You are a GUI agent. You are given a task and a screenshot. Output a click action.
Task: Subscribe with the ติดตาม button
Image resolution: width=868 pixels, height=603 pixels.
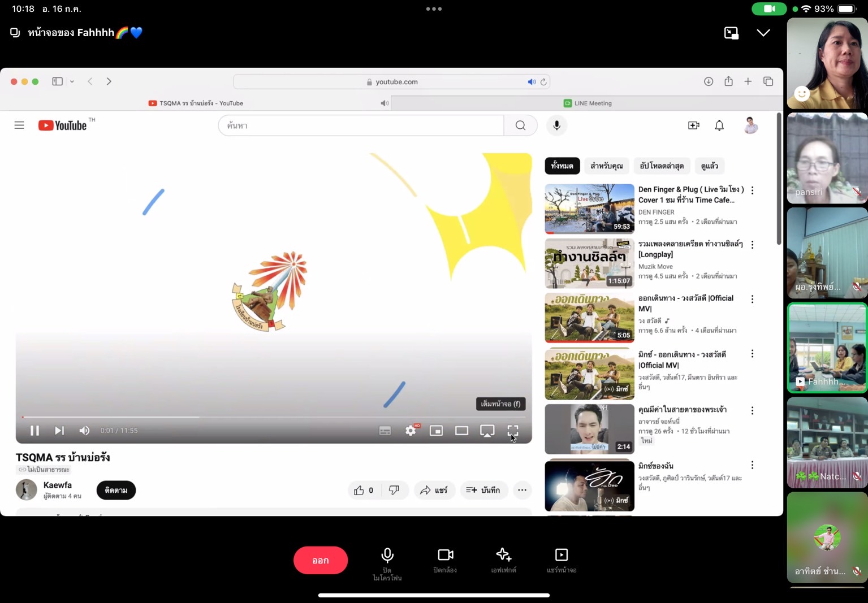pyautogui.click(x=116, y=490)
